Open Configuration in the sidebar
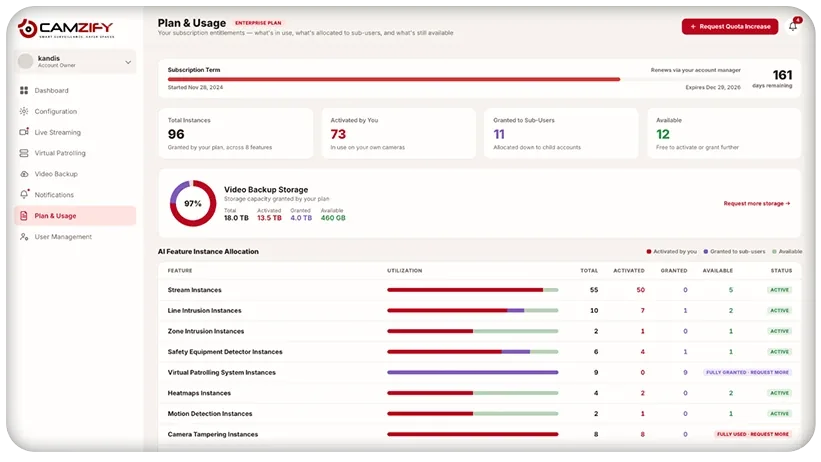 coord(75,112)
